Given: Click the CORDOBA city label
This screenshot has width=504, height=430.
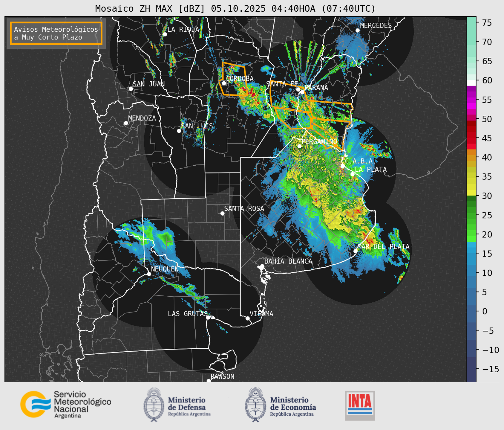Looking at the screenshot, I should (240, 79).
